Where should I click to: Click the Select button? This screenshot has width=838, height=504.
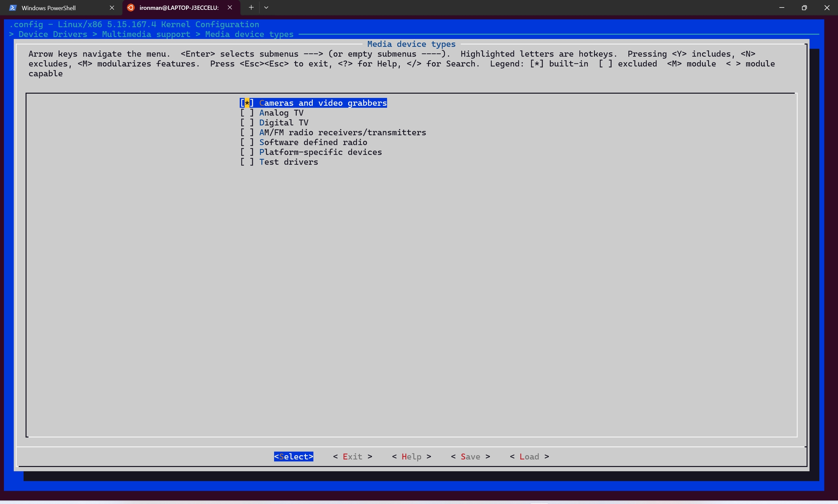point(294,457)
